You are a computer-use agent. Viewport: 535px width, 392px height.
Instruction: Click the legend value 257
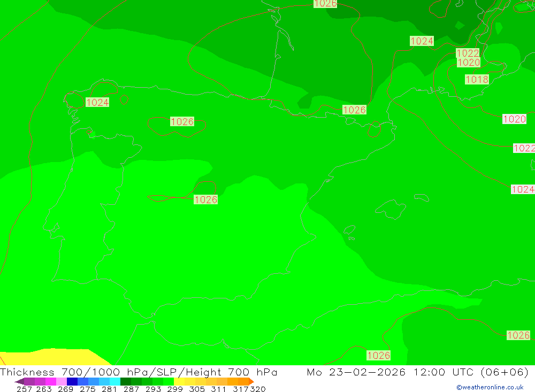(x=24, y=389)
